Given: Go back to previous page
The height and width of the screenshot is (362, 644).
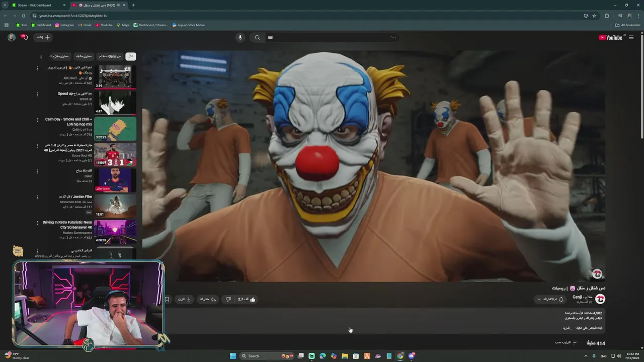Looking at the screenshot, I should [x=6, y=16].
